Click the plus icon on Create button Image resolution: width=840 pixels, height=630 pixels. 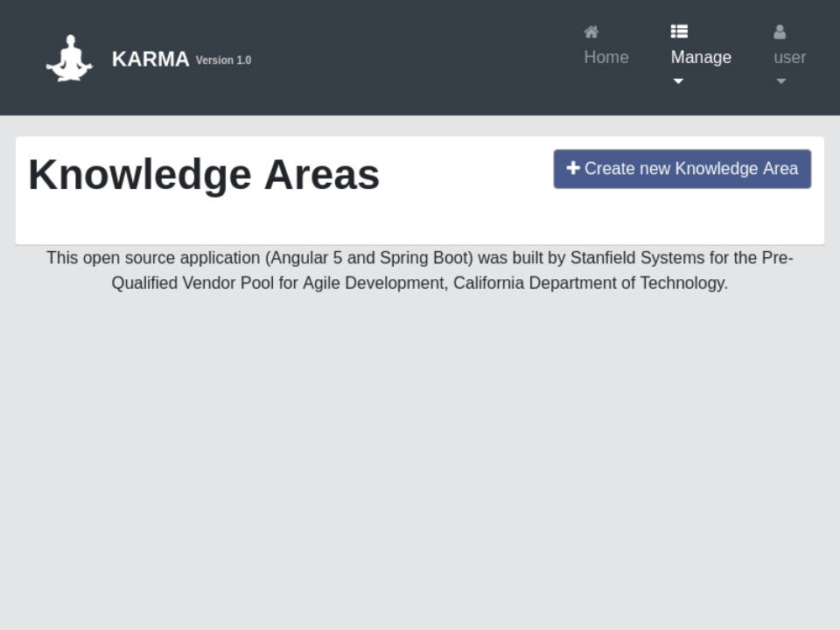pyautogui.click(x=573, y=168)
